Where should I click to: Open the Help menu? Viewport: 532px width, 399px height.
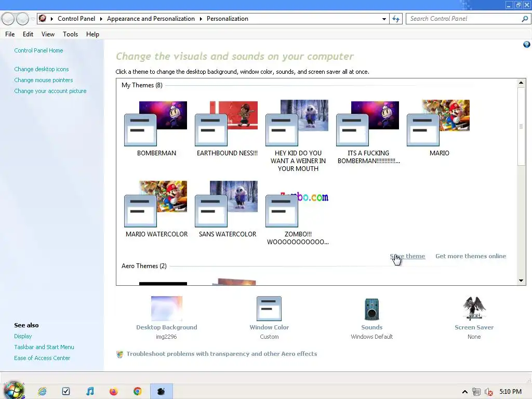[x=92, y=34]
